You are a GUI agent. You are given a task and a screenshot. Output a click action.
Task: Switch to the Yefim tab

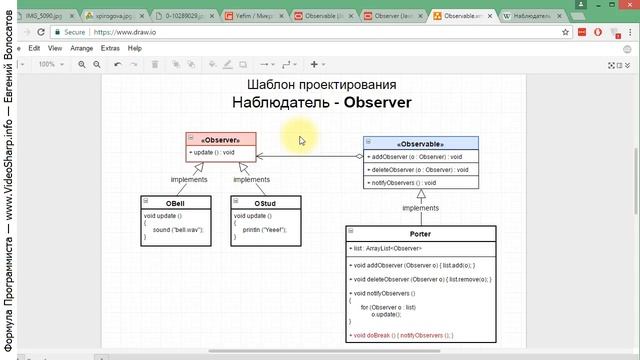coord(253,16)
